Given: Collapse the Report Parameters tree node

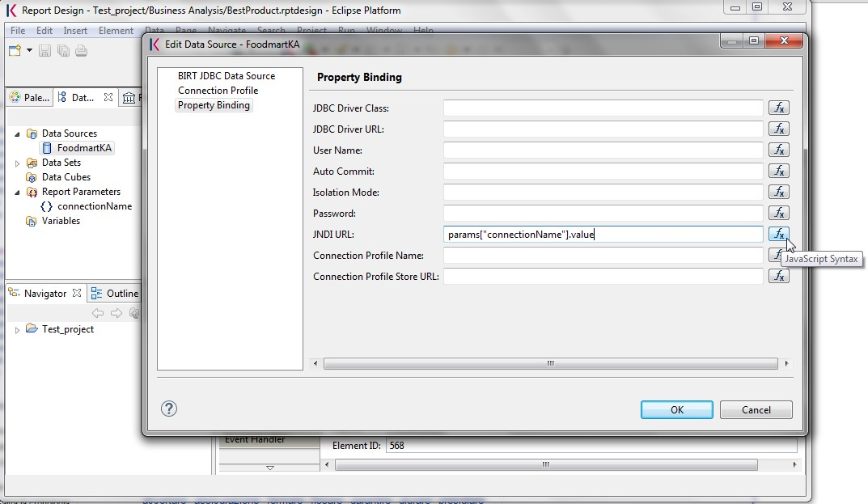Looking at the screenshot, I should click(17, 193).
